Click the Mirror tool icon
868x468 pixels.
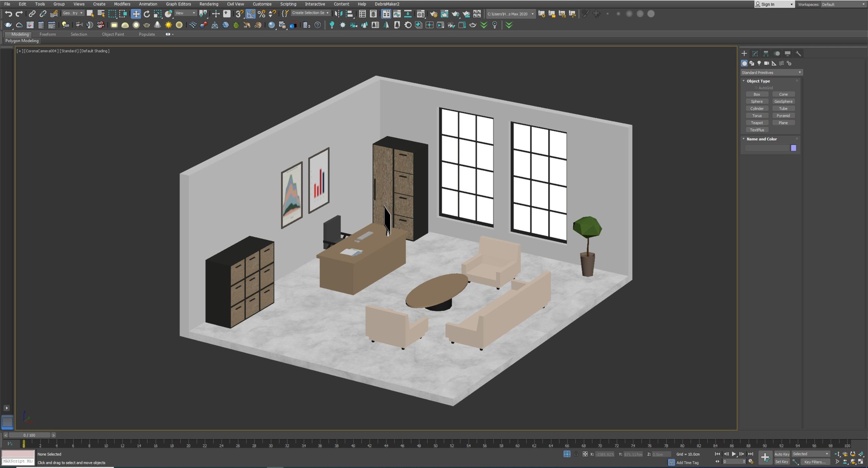coord(339,14)
